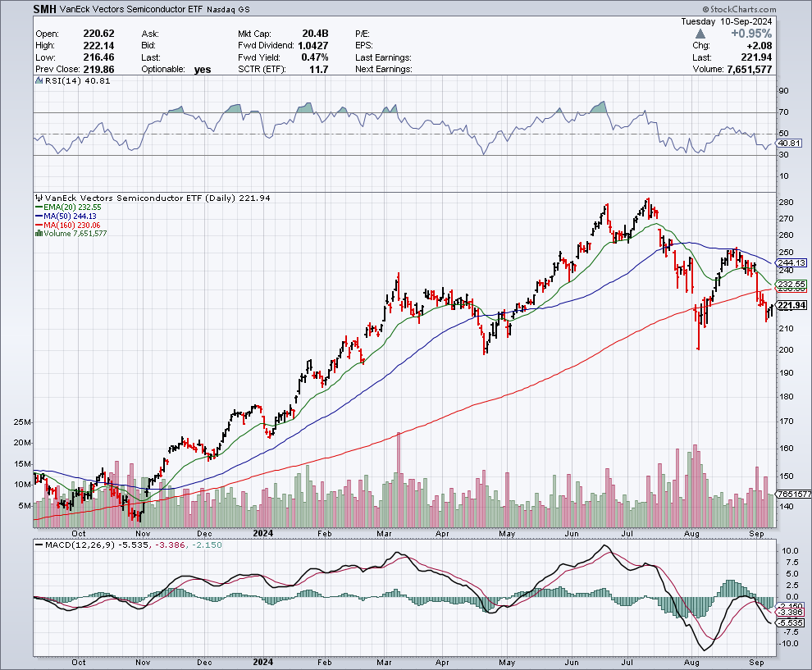Click the RSI(14) panel legend icon

[38, 82]
